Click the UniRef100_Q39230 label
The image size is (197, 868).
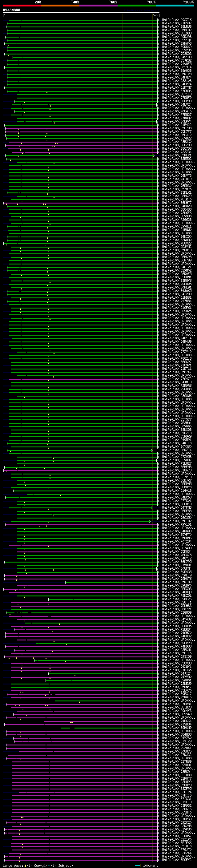(x=176, y=50)
